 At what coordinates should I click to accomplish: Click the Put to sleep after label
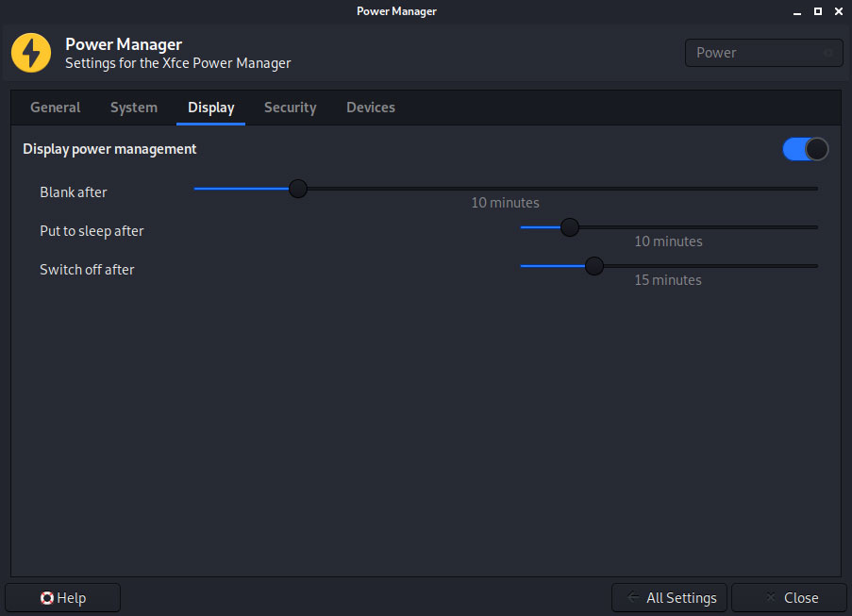point(92,231)
